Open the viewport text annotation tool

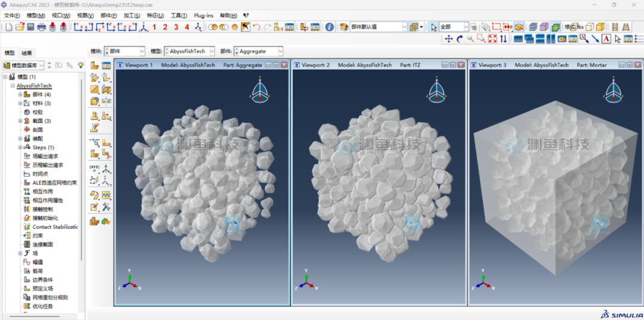coord(606,39)
